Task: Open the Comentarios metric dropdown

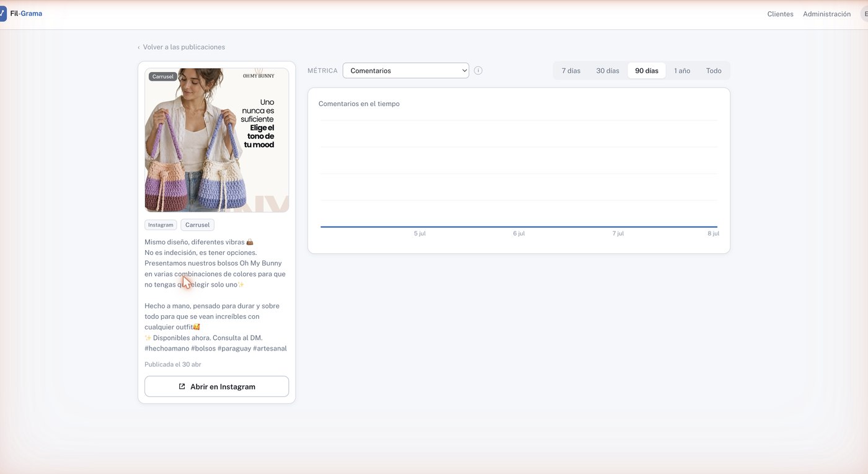Action: [x=405, y=71]
